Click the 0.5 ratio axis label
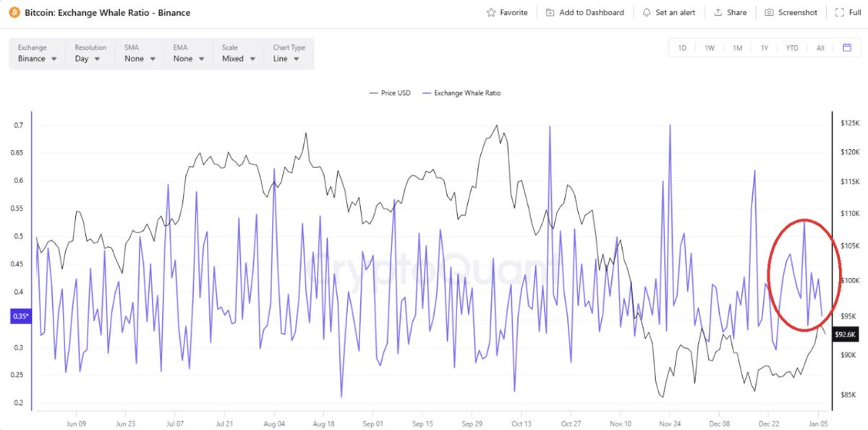The height and width of the screenshot is (430, 868). (x=17, y=236)
